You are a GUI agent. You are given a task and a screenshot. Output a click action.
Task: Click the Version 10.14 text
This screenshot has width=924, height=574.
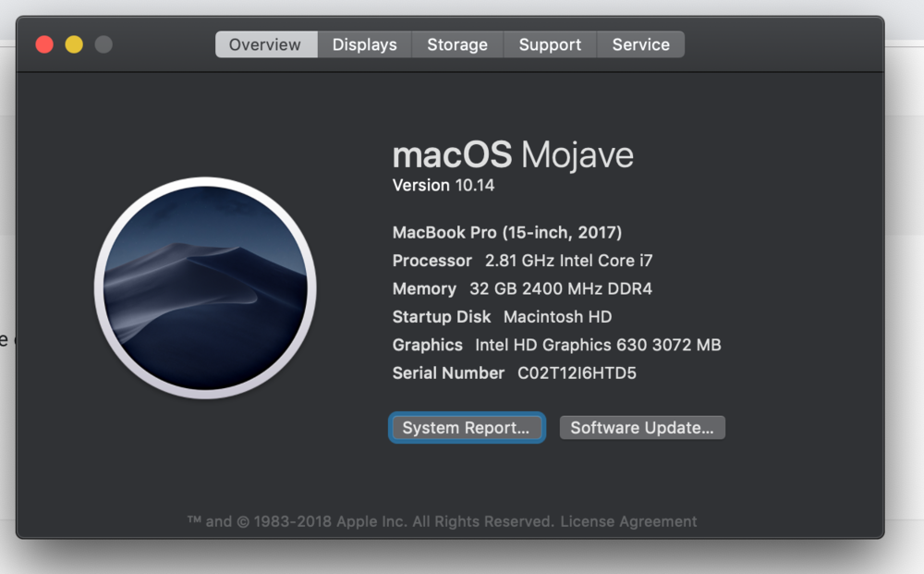[x=444, y=185]
